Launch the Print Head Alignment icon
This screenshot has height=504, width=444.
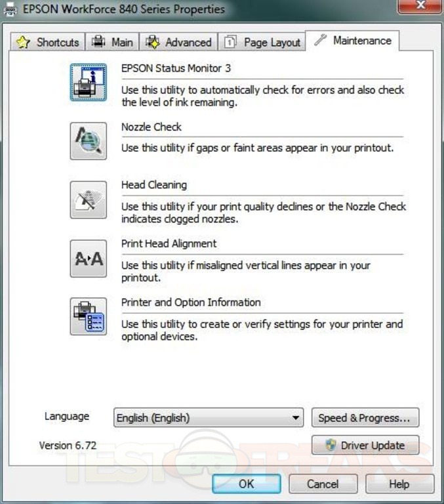[88, 258]
